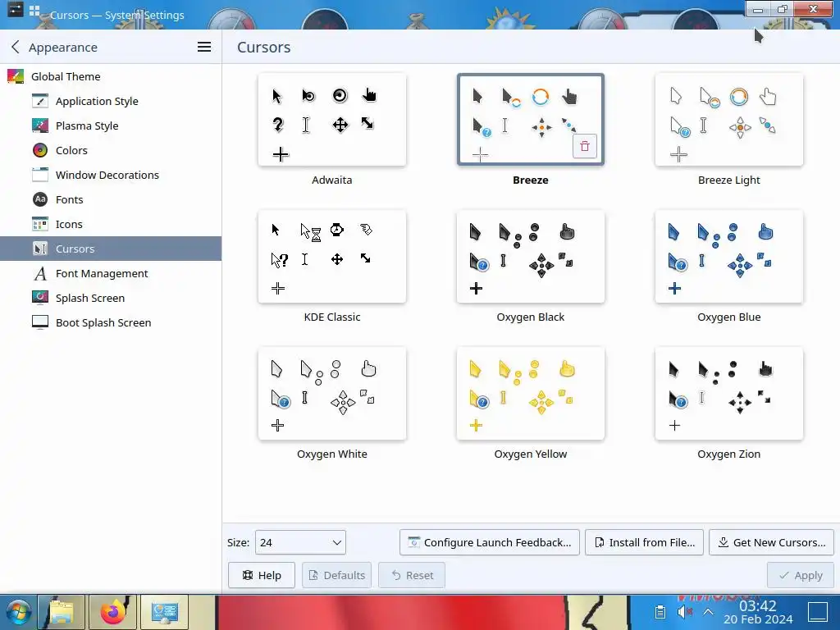The height and width of the screenshot is (630, 840).
Task: Click the clipboard tray icon
Action: 660,612
